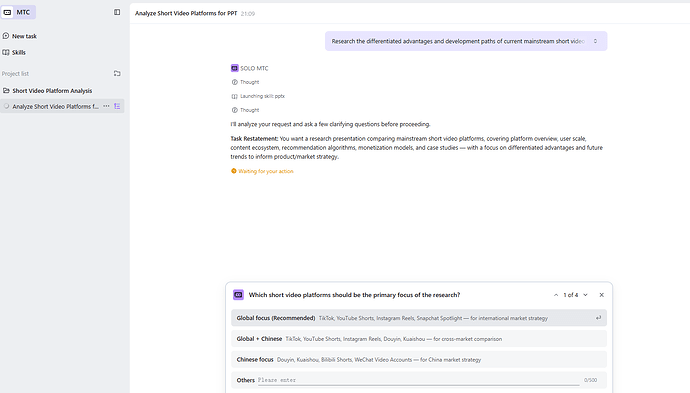Screen dimensions: 690x393
Task: Expand the second Thought step
Action: tap(246, 110)
